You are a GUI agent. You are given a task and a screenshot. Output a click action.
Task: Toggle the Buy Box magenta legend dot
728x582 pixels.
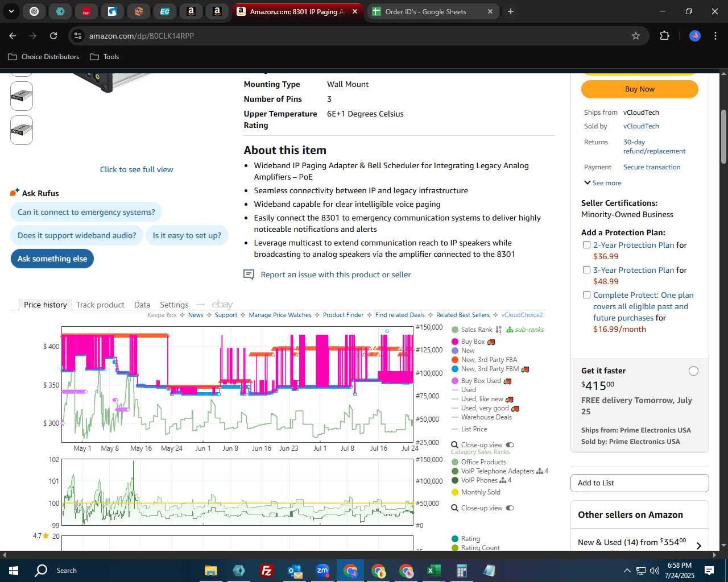pyautogui.click(x=455, y=342)
